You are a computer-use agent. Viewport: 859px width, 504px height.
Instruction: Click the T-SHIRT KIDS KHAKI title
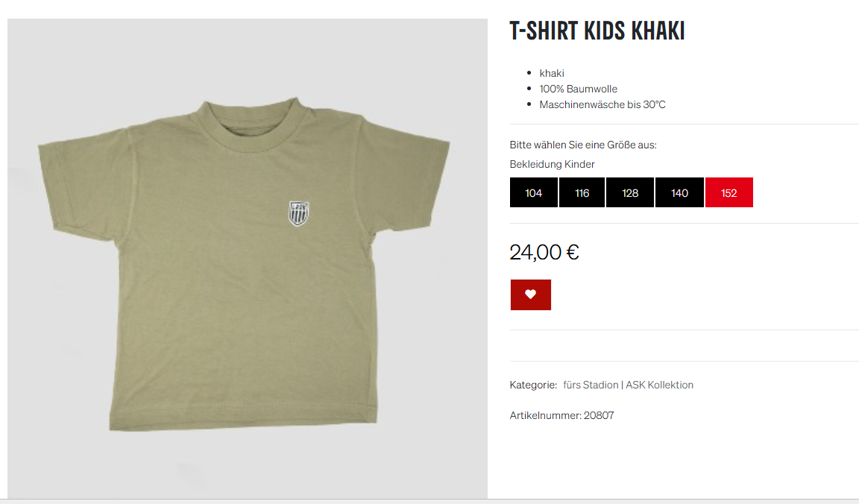[x=597, y=31]
